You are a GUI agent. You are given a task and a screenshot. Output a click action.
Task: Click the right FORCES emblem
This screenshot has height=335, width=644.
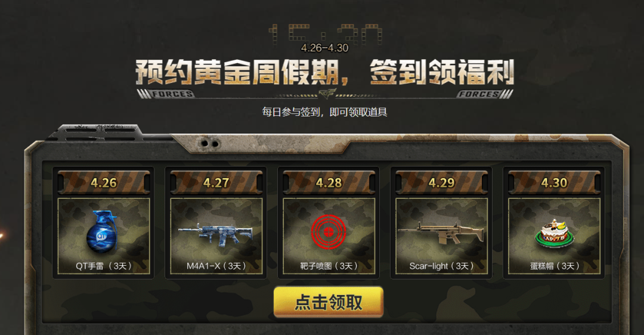484,94
